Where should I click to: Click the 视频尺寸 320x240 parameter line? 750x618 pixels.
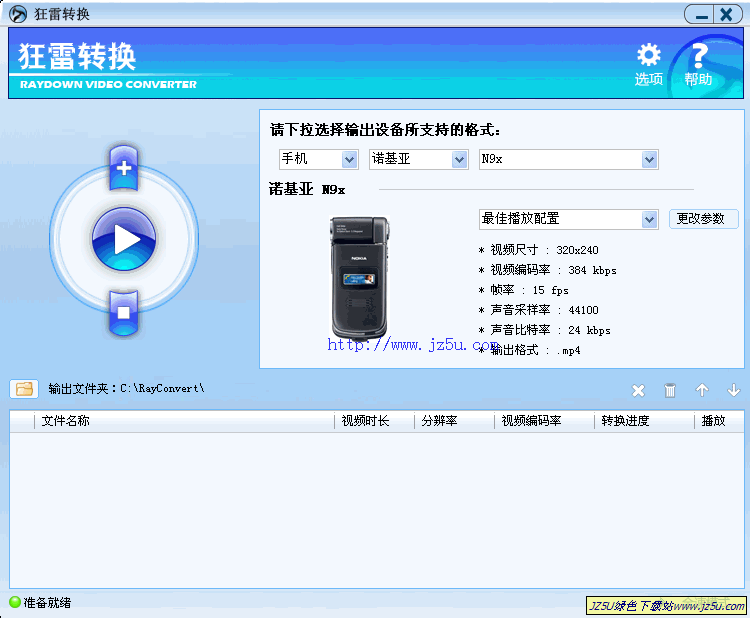click(x=539, y=250)
